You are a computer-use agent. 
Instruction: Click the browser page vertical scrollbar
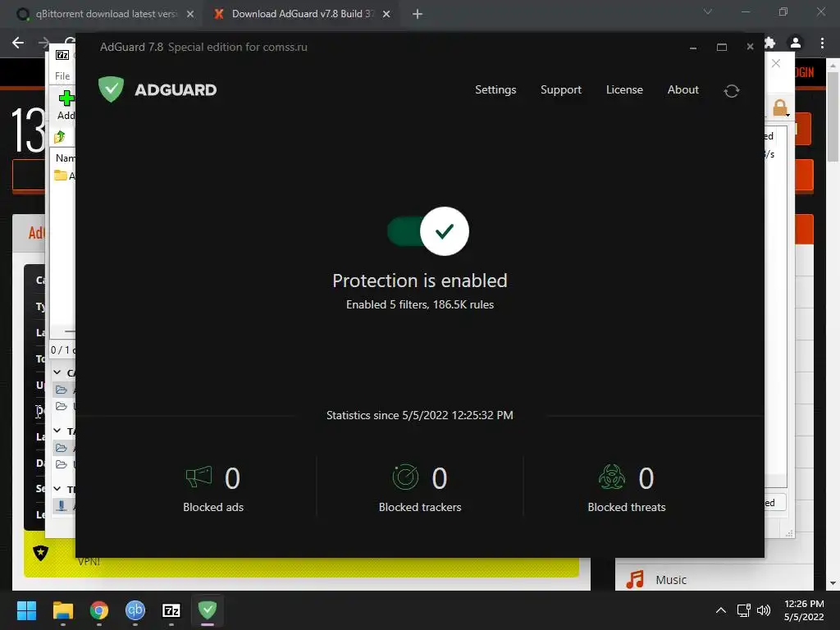[833, 116]
